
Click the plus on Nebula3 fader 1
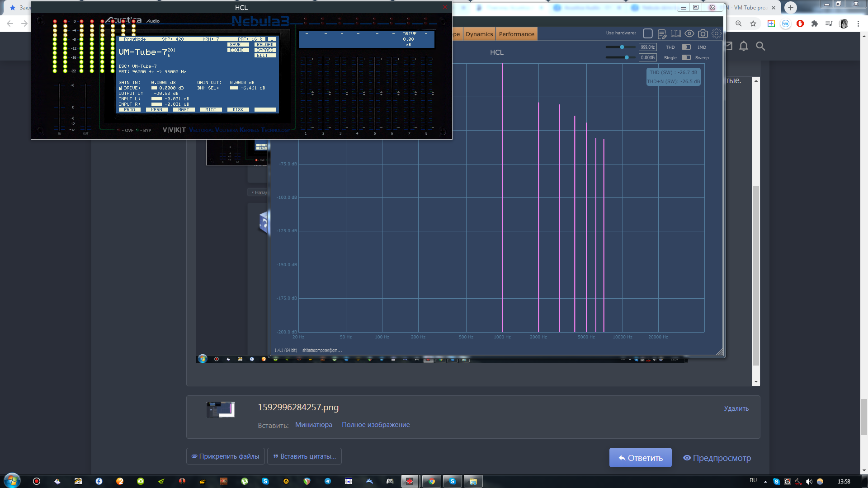click(x=312, y=59)
